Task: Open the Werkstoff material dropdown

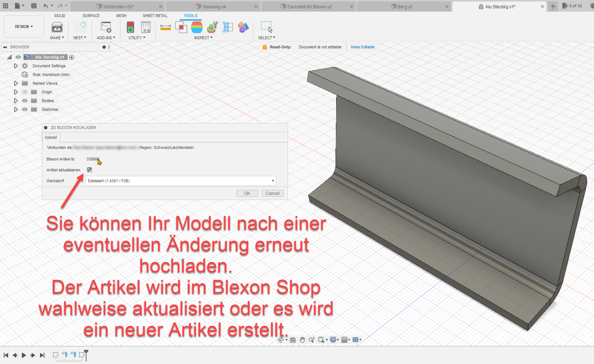Action: click(x=273, y=181)
